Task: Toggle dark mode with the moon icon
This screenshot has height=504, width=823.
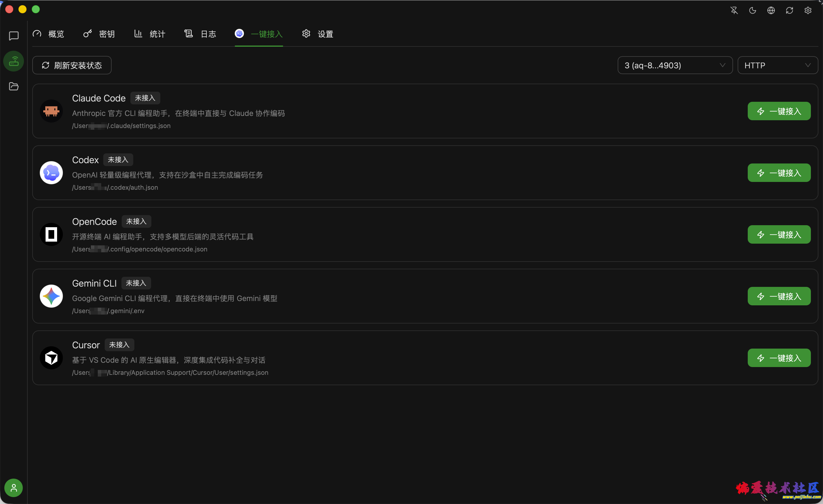Action: (753, 10)
